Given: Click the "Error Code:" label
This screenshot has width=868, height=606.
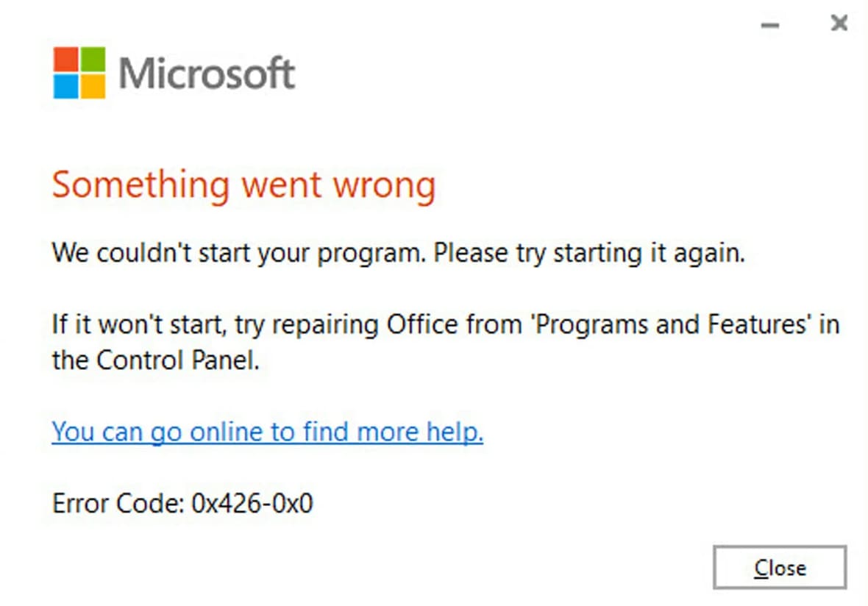Looking at the screenshot, I should [118, 504].
